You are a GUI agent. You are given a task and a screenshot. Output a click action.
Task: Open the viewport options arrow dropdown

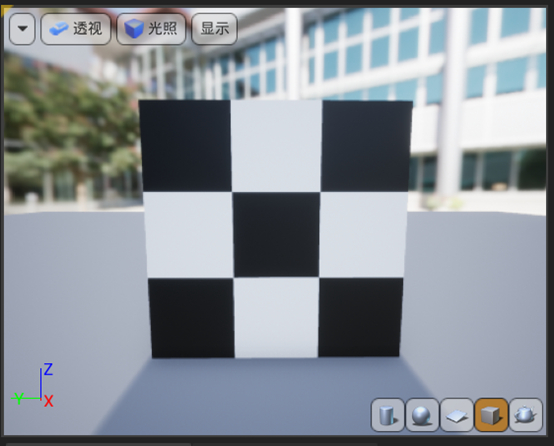(22, 29)
